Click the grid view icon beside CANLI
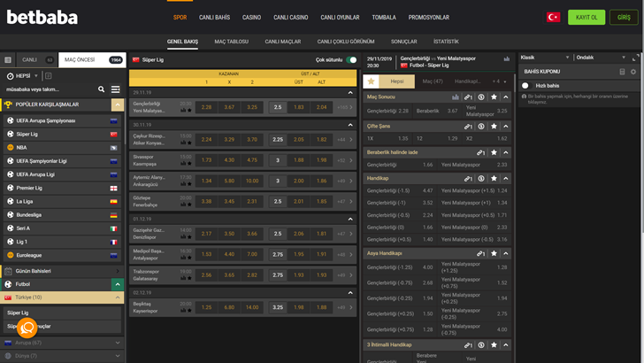Screen dimensions: 644x363 [8, 60]
